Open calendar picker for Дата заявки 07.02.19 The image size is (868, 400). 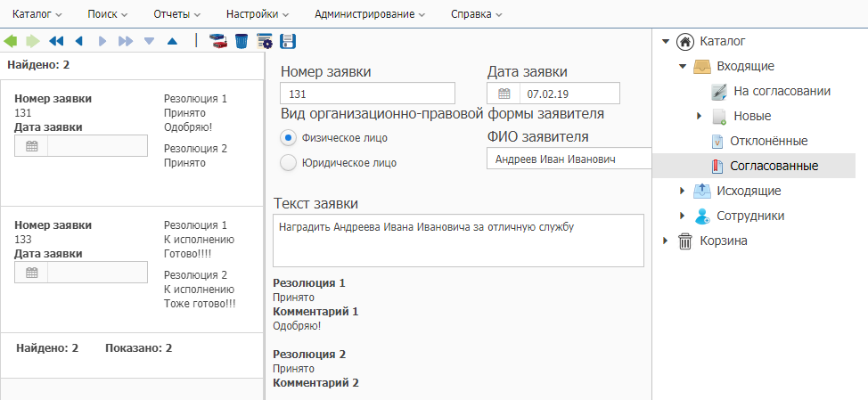point(504,94)
